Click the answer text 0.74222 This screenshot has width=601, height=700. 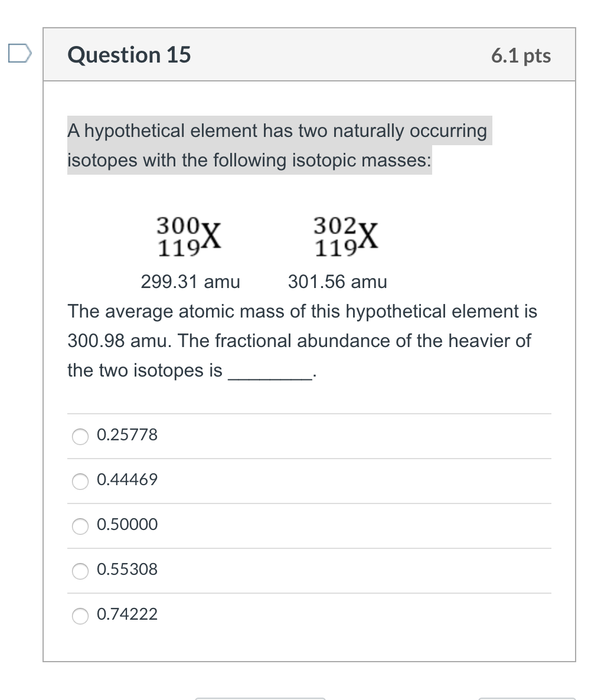[127, 614]
